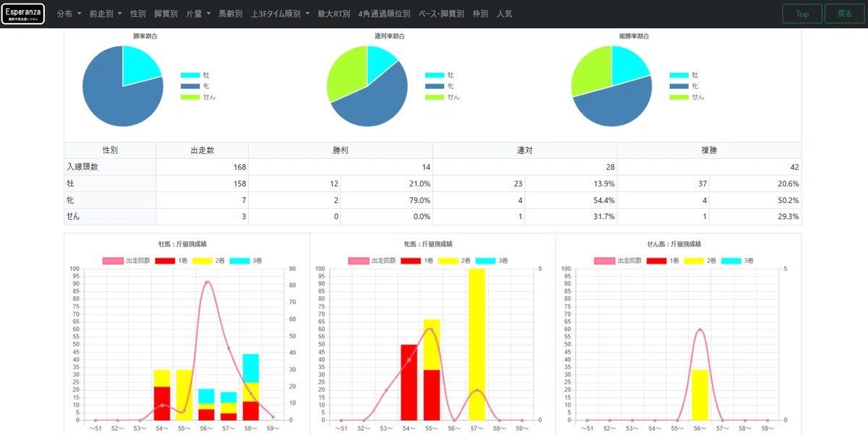The height and width of the screenshot is (435, 868).
Task: Toggle せん legend in 勝率割合 pie chart
Action: (x=198, y=97)
